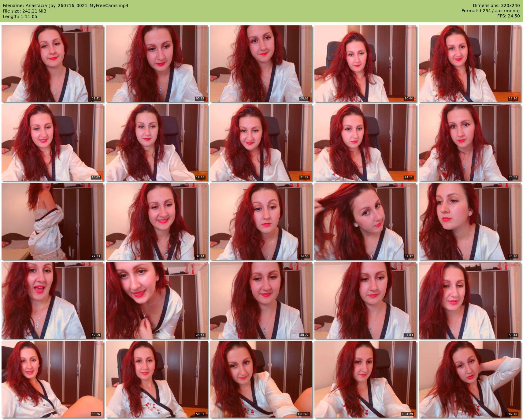Viewport: 523px width, 420px height.
Task: Pick the thumbnail with timestamp 29:33
Action: point(53,221)
